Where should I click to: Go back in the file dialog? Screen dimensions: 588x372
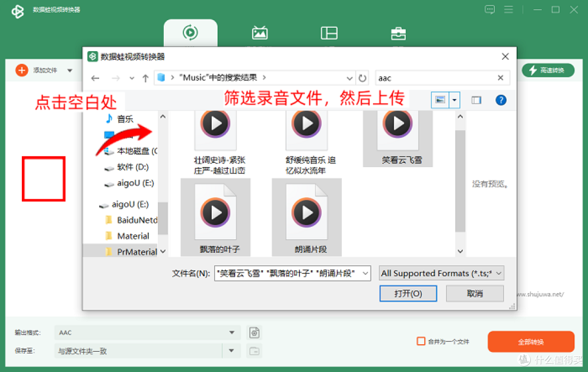[95, 78]
